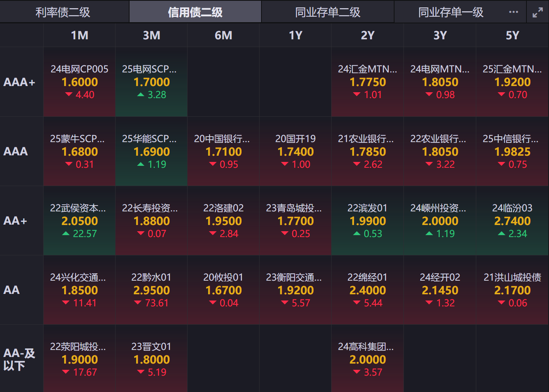Open the 22武侯资本 bond cell
Screen dimensions: 549x392
[79, 221]
